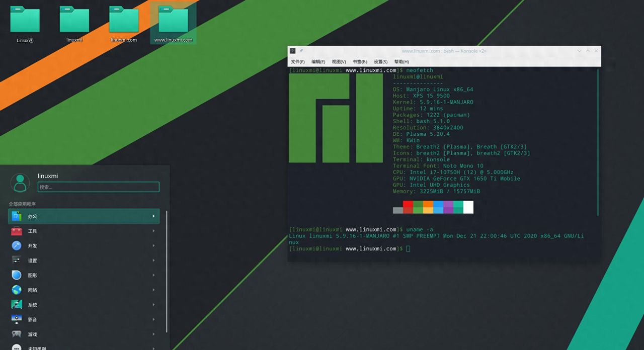Click the Konsole icon in the titlebar

point(292,50)
